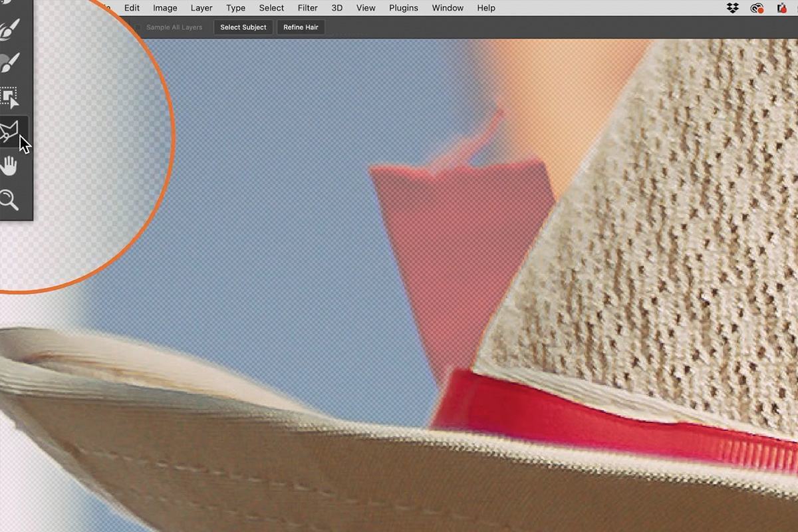
Task: Open the Window menu
Action: (448, 8)
